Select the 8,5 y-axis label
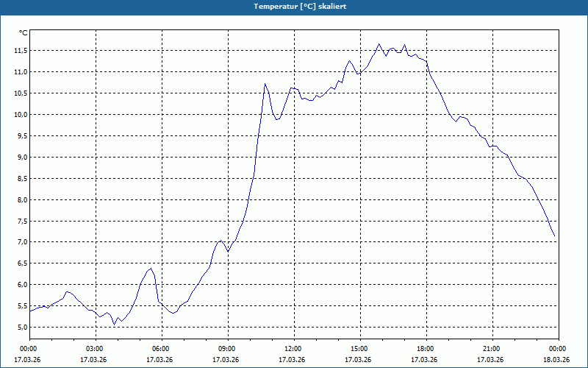The image size is (588, 368). pos(22,179)
